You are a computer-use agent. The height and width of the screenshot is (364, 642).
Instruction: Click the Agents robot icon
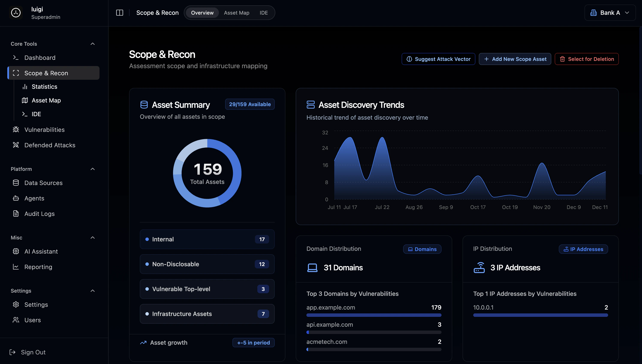point(16,198)
